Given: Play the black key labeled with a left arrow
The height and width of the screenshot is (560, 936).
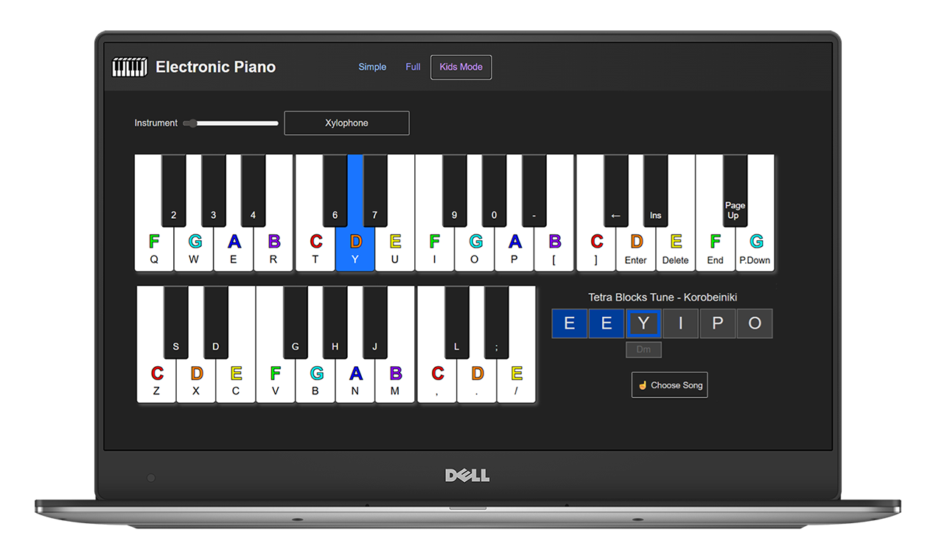Looking at the screenshot, I should pyautogui.click(x=616, y=190).
